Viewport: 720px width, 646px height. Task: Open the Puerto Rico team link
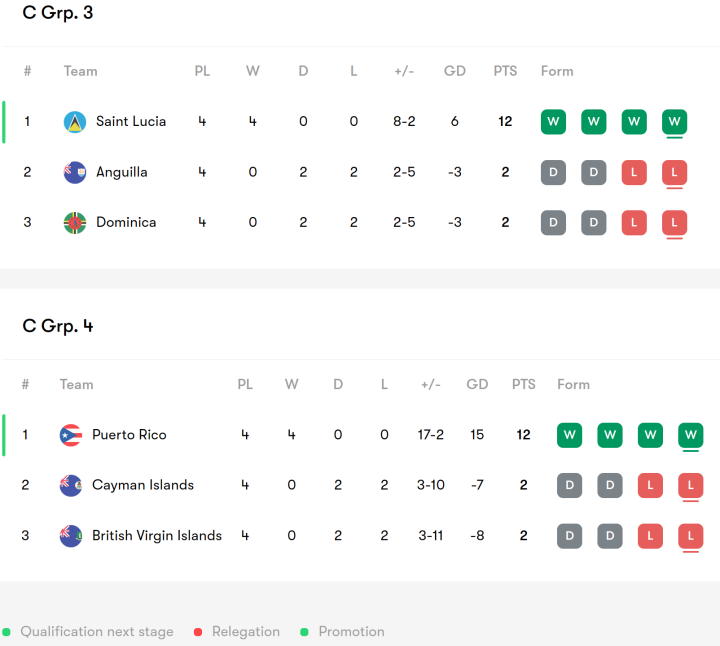click(x=129, y=435)
